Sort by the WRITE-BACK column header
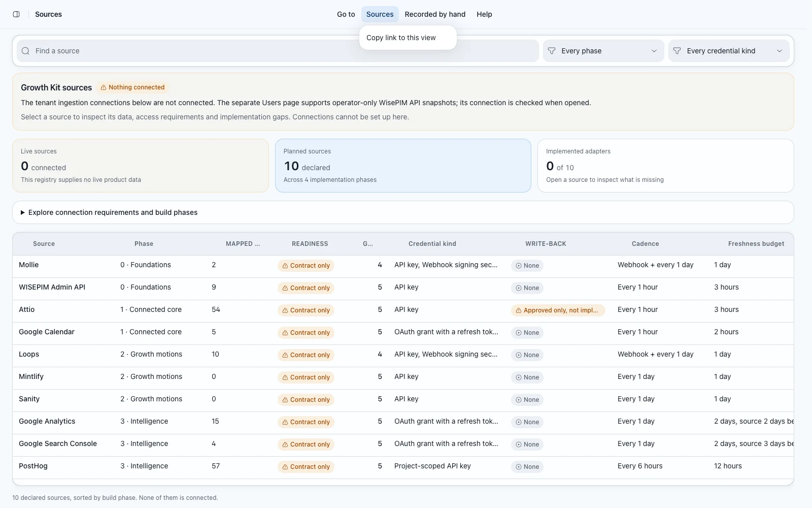The height and width of the screenshot is (508, 812). (546, 244)
